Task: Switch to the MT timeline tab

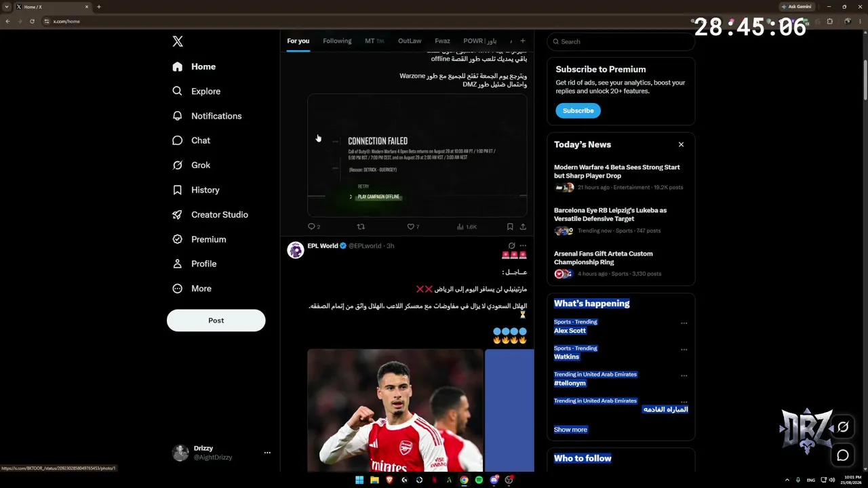Action: click(374, 41)
